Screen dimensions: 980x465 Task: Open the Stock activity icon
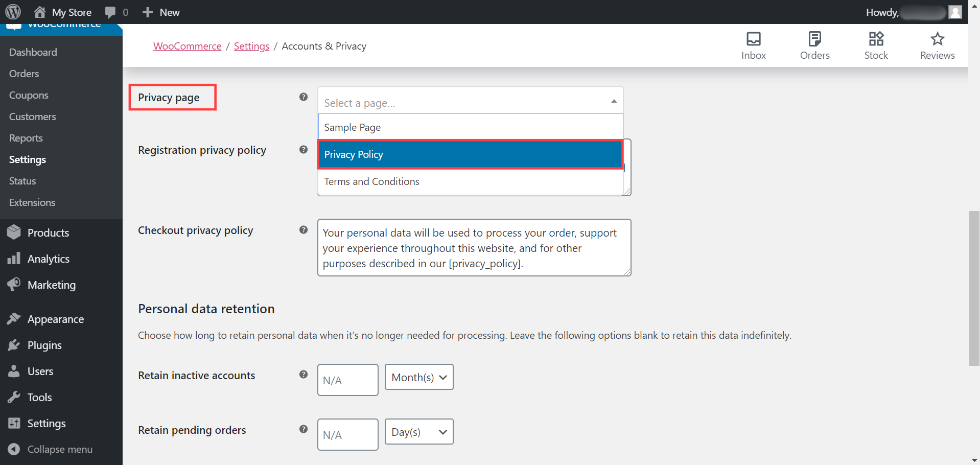[x=876, y=39]
